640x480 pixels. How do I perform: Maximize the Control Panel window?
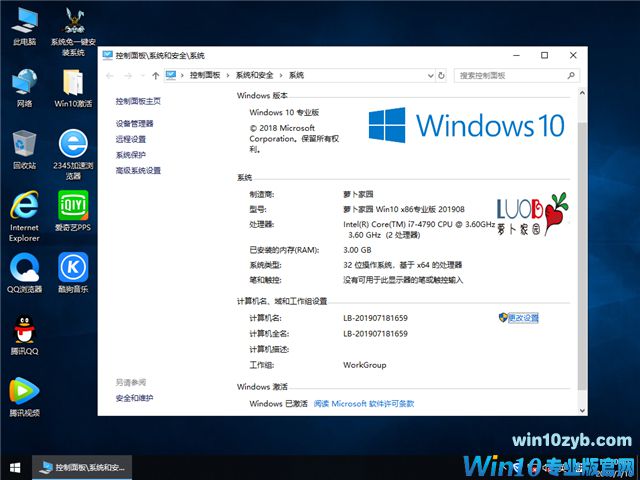point(544,55)
